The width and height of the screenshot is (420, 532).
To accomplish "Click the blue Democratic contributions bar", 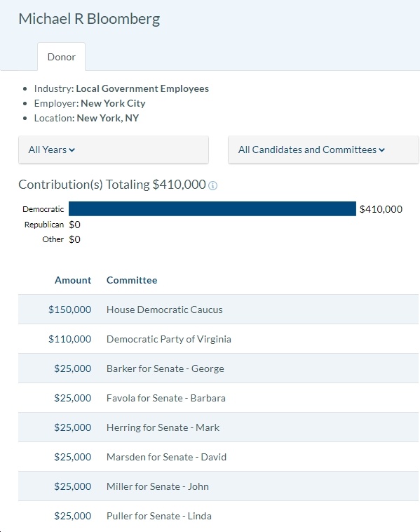I will tap(212, 208).
